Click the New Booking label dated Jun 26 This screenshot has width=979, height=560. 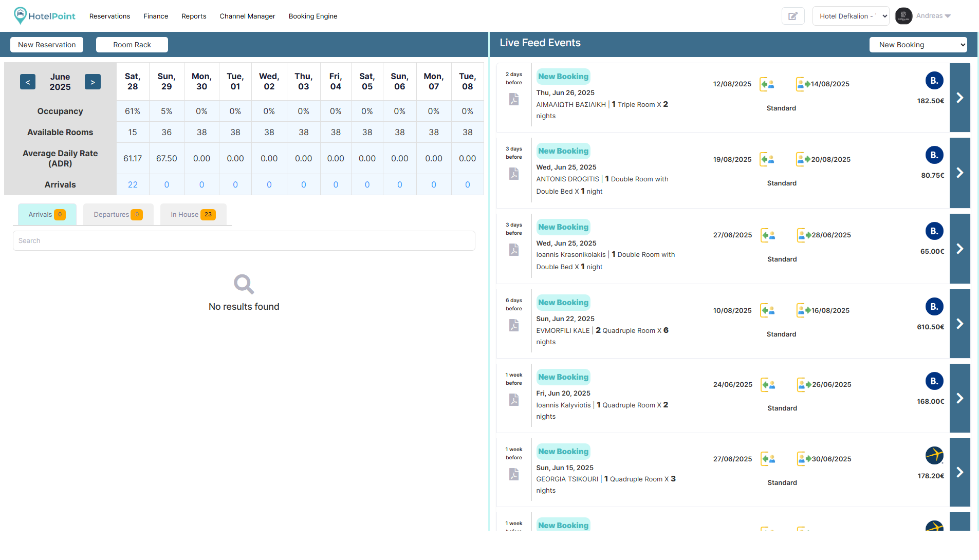pyautogui.click(x=563, y=77)
